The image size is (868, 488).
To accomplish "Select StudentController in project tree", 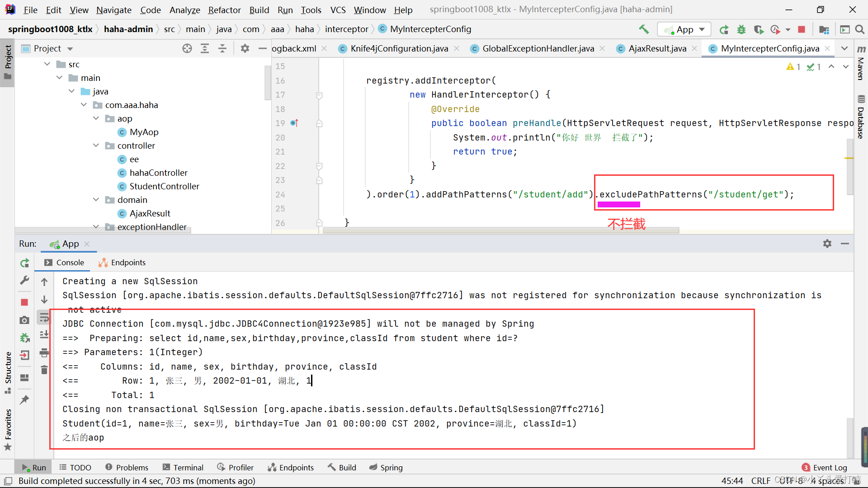I will 164,186.
